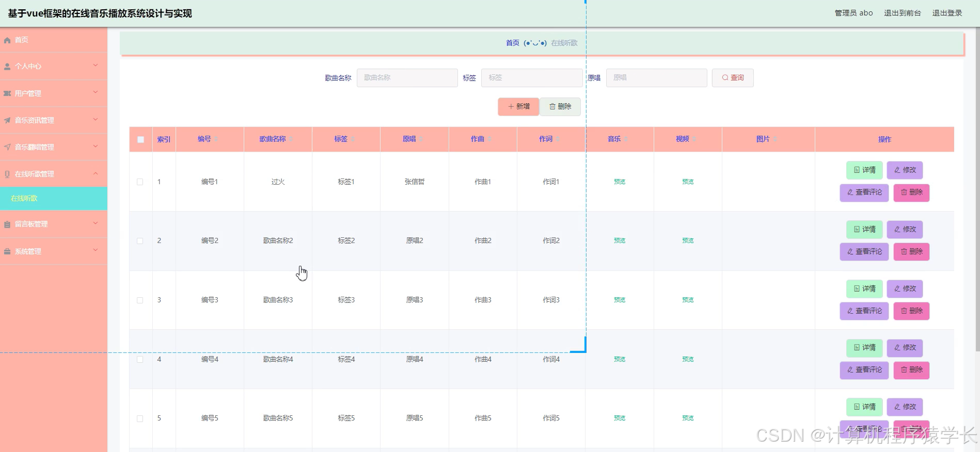Check the row 2 编号2 checkbox
The width and height of the screenshot is (980, 452).
[140, 241]
